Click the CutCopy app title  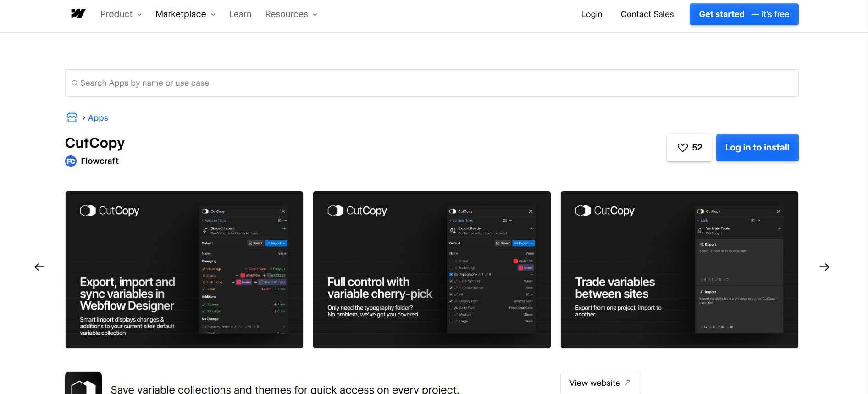[x=95, y=143]
